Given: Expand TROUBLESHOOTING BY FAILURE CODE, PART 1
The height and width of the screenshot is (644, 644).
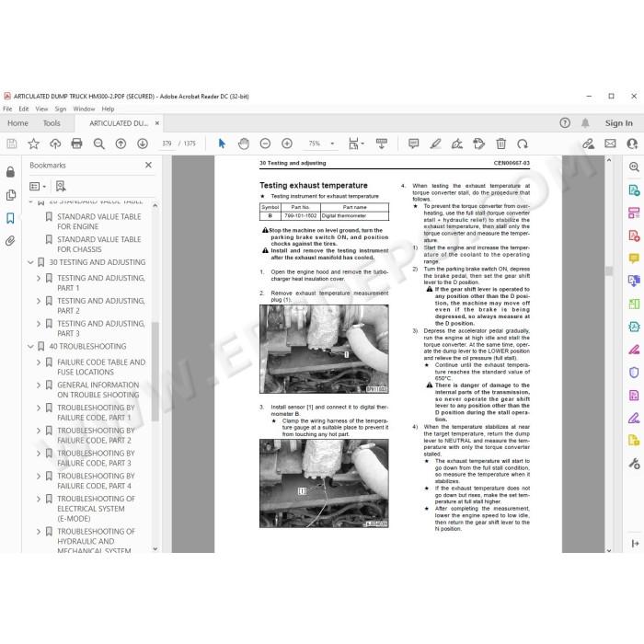Looking at the screenshot, I should (39, 408).
